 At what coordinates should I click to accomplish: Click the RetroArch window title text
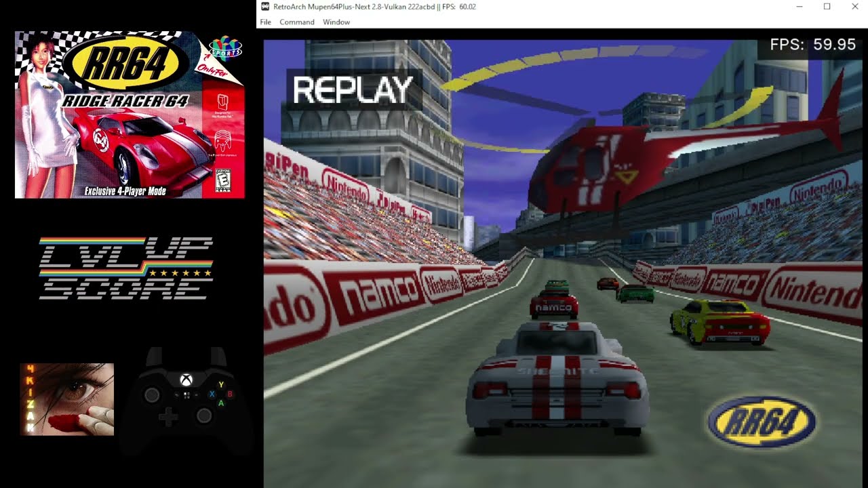pos(374,7)
